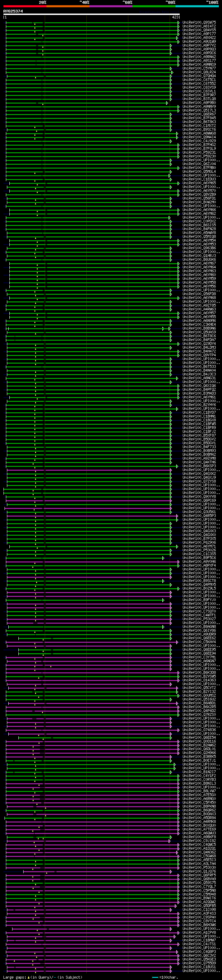The image size is (222, 980).
Task: Click the UniRef100_C1C355 label
Action: point(199,554)
